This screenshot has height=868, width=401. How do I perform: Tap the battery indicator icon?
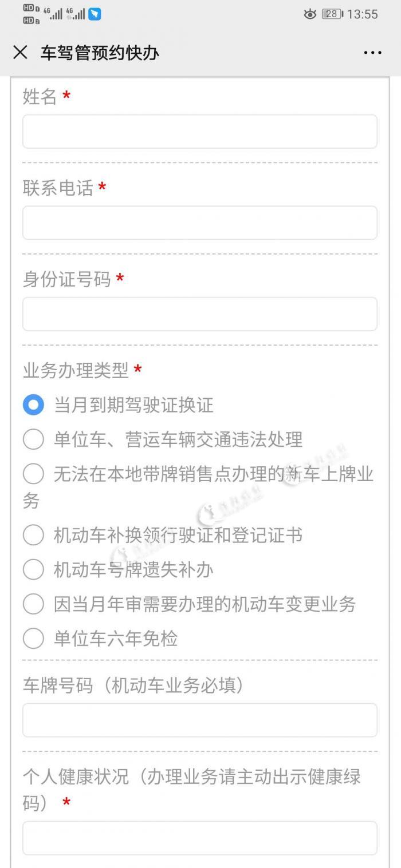332,14
